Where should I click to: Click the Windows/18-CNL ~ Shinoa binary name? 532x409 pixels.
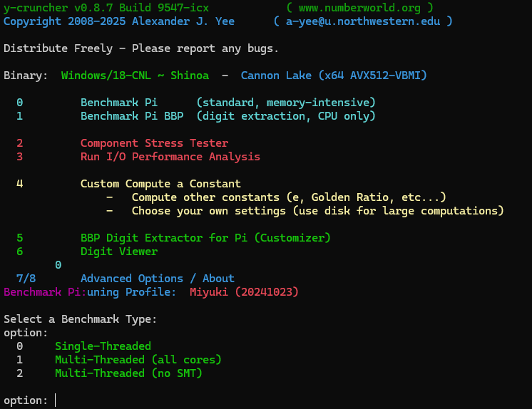click(135, 76)
